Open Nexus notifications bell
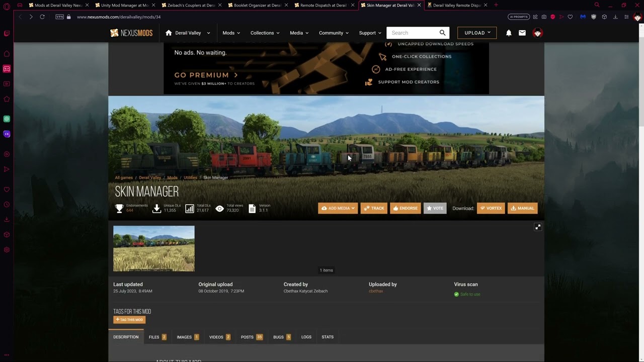The width and height of the screenshot is (644, 362). (x=509, y=33)
